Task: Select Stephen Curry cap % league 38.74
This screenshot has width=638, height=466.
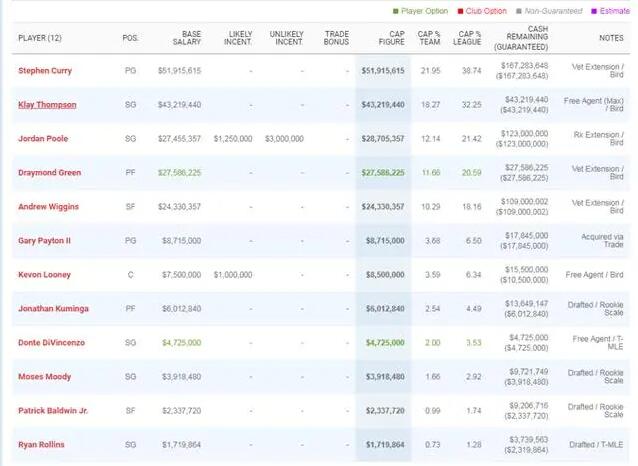Action: [472, 71]
